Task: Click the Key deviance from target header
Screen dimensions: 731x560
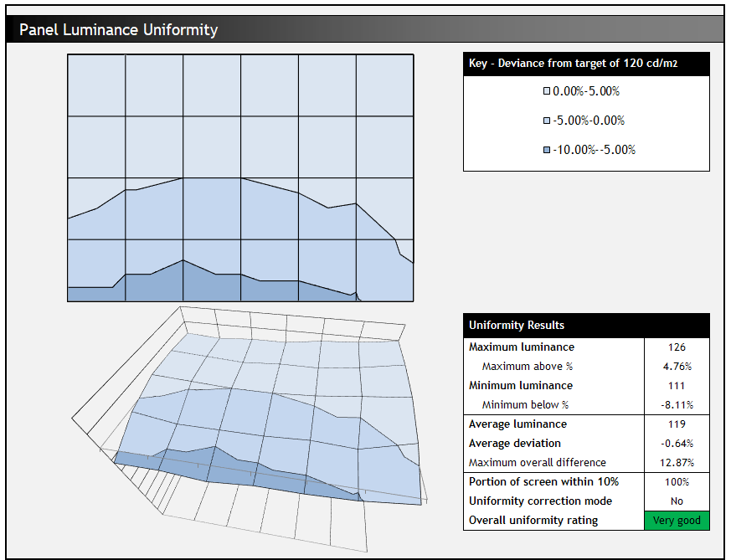Action: 585,64
